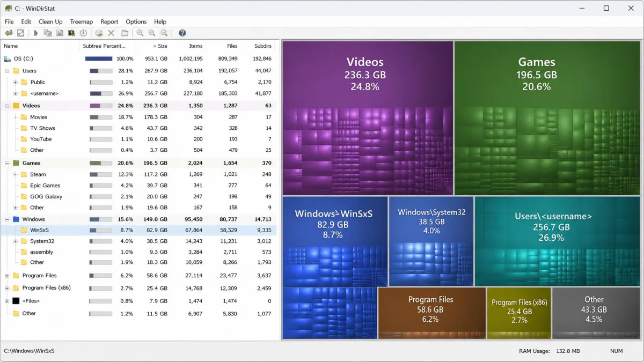Sort by the Items column header
Image resolution: width=644 pixels, height=362 pixels.
[188, 46]
